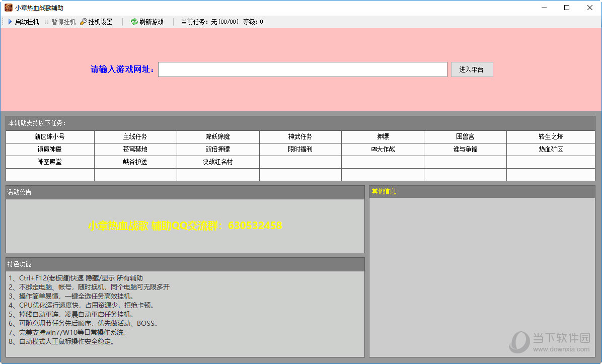Click the 进入平台 button
This screenshot has height=364, width=602.
coord(472,69)
